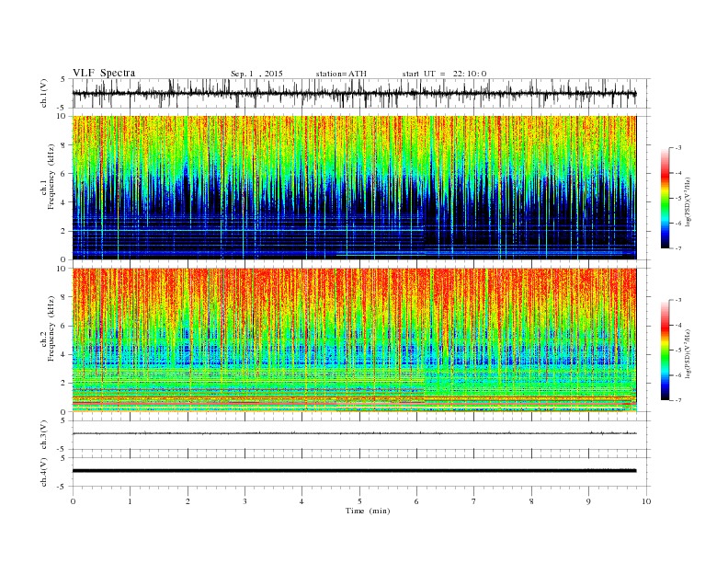Click the time axis tick label "6"
728x563 pixels.
[x=416, y=501]
